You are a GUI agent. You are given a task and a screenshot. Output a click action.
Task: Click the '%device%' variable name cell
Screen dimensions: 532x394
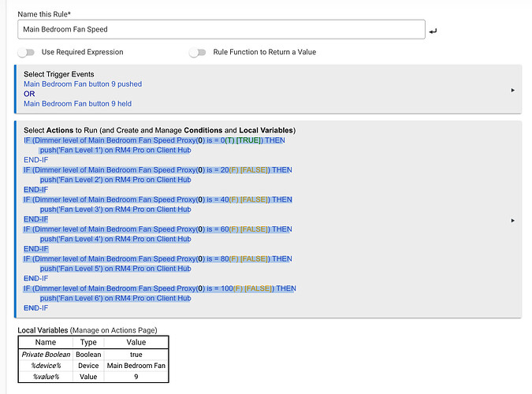46,366
